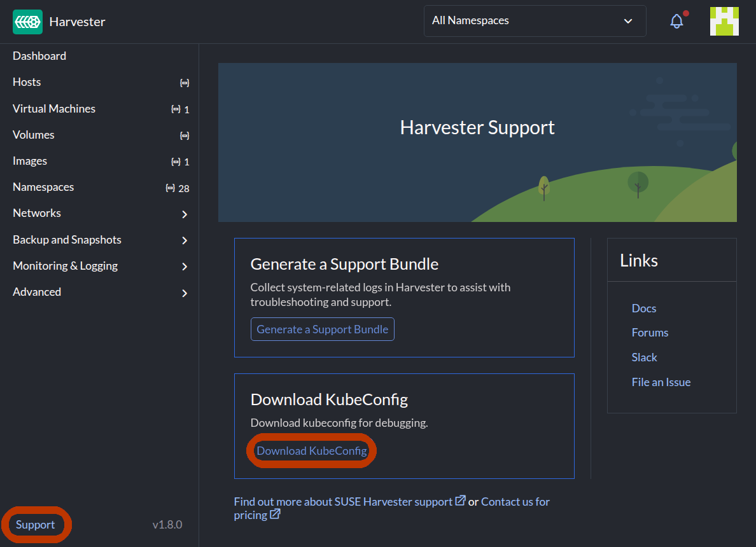Click the namespace icon in Volumes row

184,135
